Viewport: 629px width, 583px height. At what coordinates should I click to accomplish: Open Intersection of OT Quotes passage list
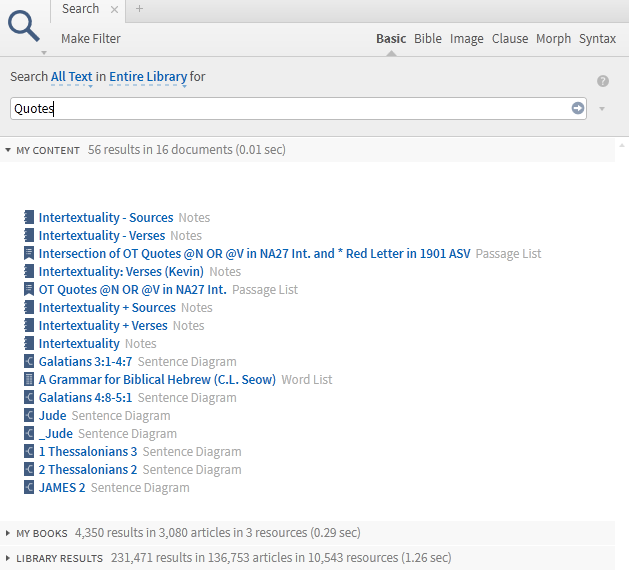(x=254, y=254)
